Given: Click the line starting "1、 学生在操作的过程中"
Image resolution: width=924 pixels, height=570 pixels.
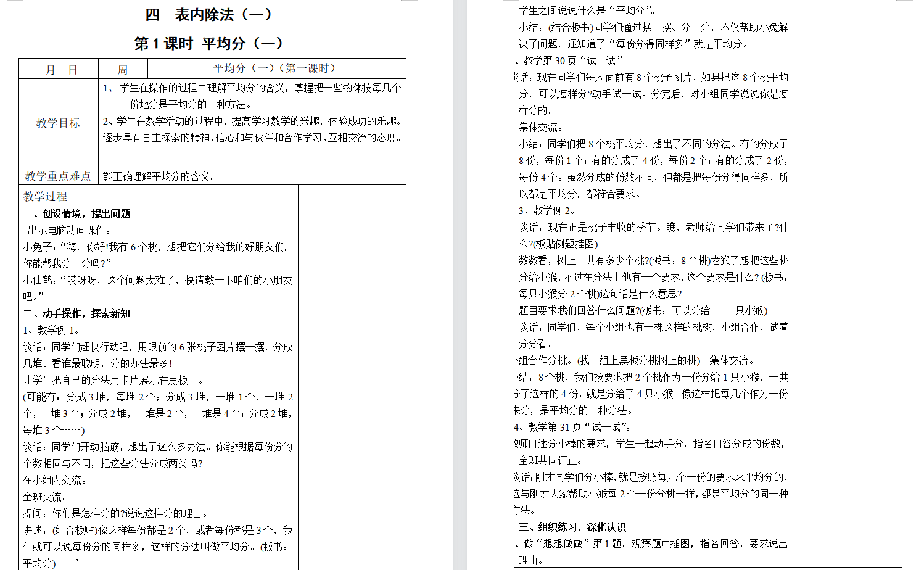Looking at the screenshot, I should [252, 88].
